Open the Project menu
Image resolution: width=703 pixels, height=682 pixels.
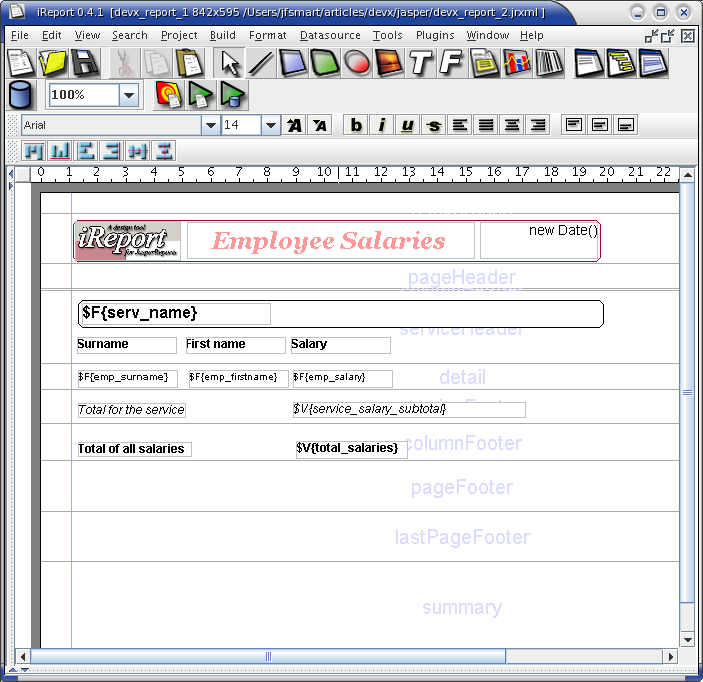pos(179,35)
